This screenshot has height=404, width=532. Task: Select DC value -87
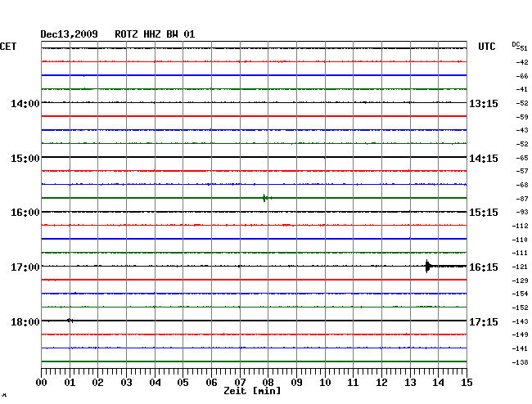tap(522, 199)
